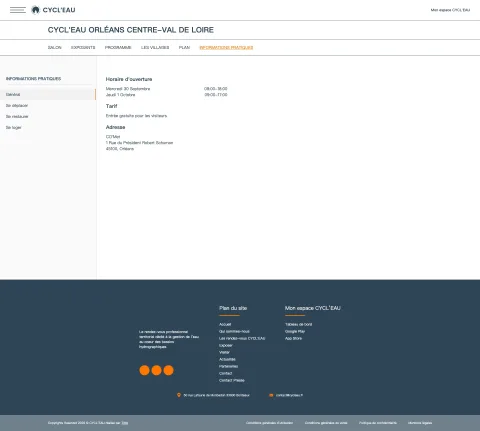The height and width of the screenshot is (431, 480).
Task: Select the Plan tab
Action: click(x=184, y=48)
